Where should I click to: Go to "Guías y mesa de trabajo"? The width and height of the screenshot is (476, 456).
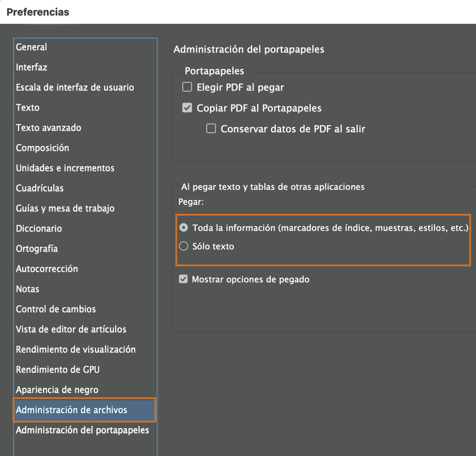tap(65, 208)
